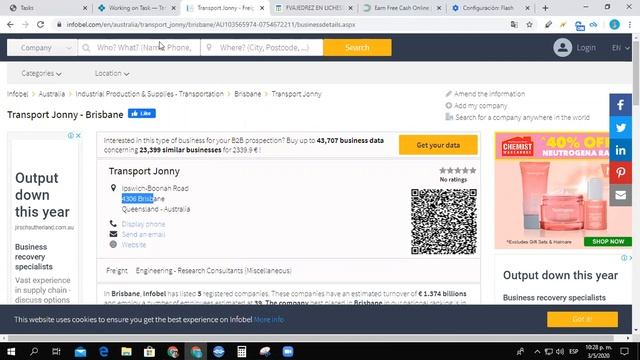Click the translate page icon in address bar
Viewport: 640px width, 360px height.
tap(514, 24)
